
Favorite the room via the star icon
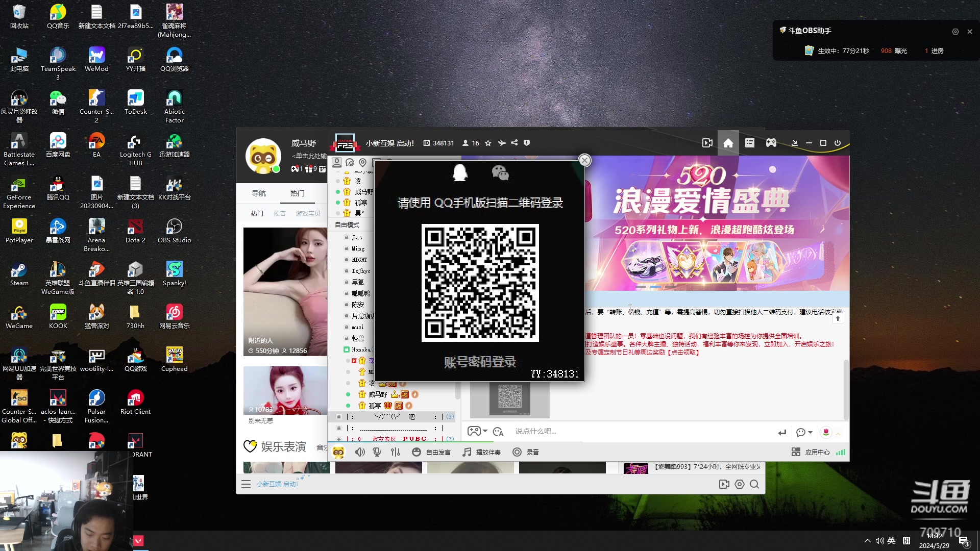coord(488,143)
